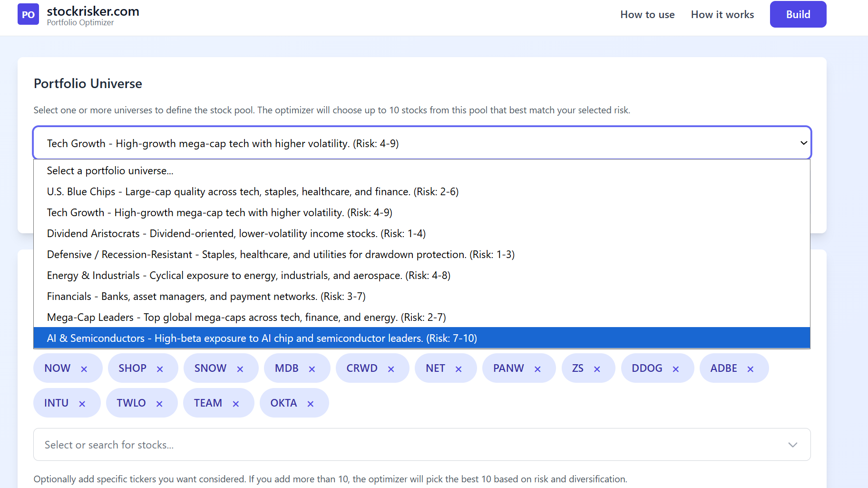Remove the OKTA ticker chip
Image resolution: width=868 pixels, height=488 pixels.
(x=310, y=403)
